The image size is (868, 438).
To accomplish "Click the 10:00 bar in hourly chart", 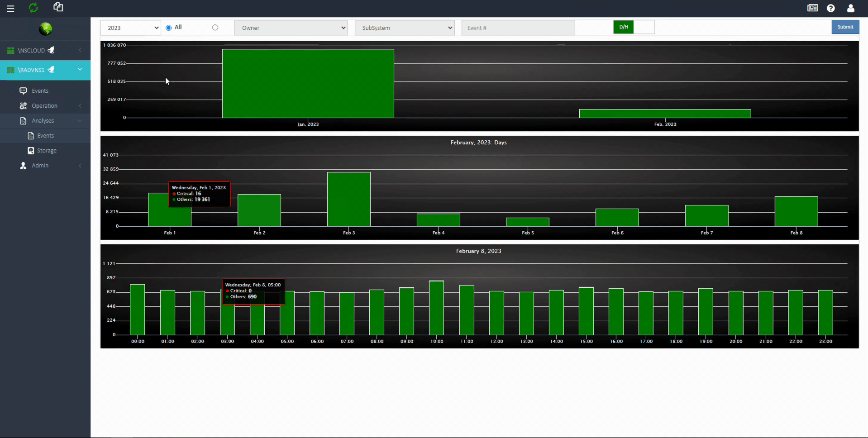I will [437, 308].
